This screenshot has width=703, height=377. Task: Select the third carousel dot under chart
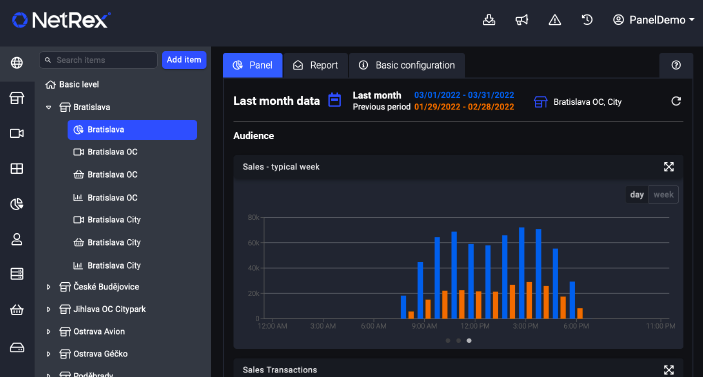pos(469,341)
